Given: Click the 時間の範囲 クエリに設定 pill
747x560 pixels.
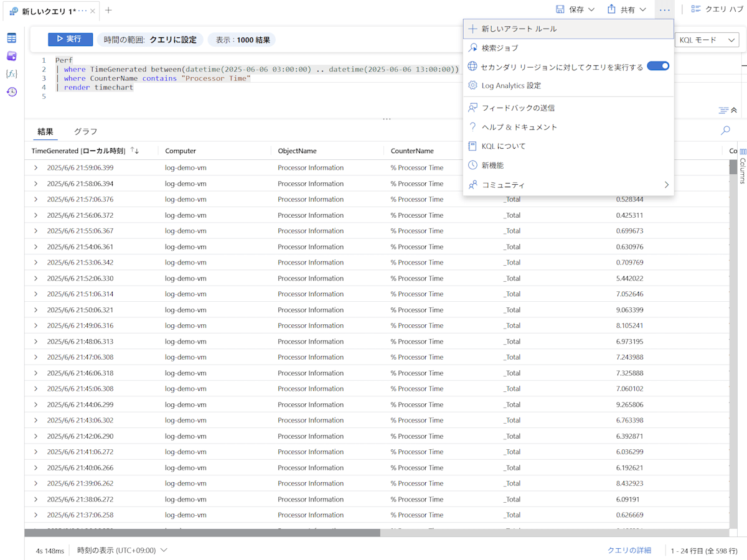Looking at the screenshot, I should (x=150, y=40).
